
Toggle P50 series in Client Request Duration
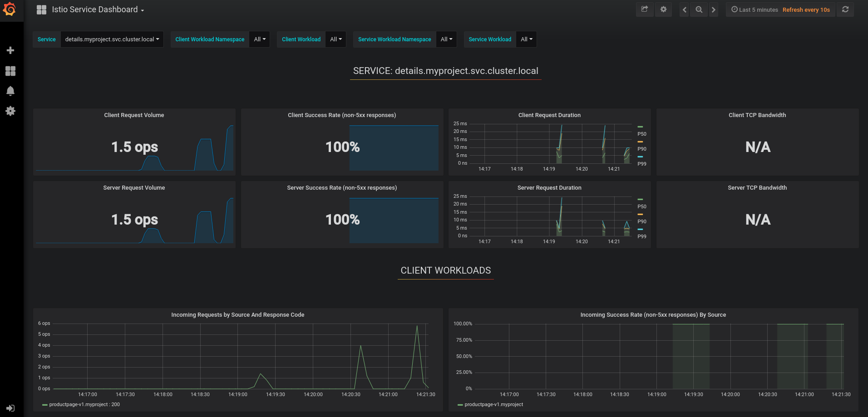(641, 134)
